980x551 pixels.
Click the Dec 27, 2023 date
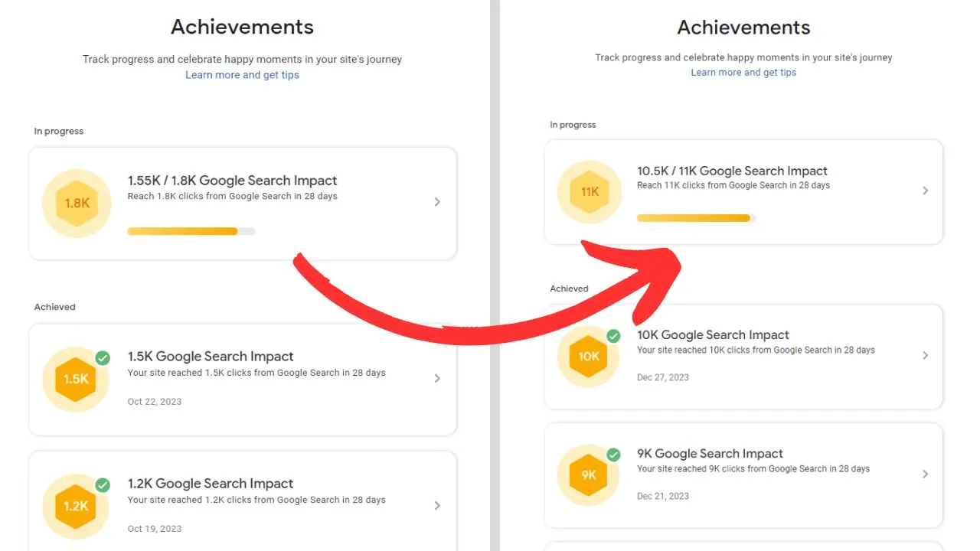click(x=663, y=377)
